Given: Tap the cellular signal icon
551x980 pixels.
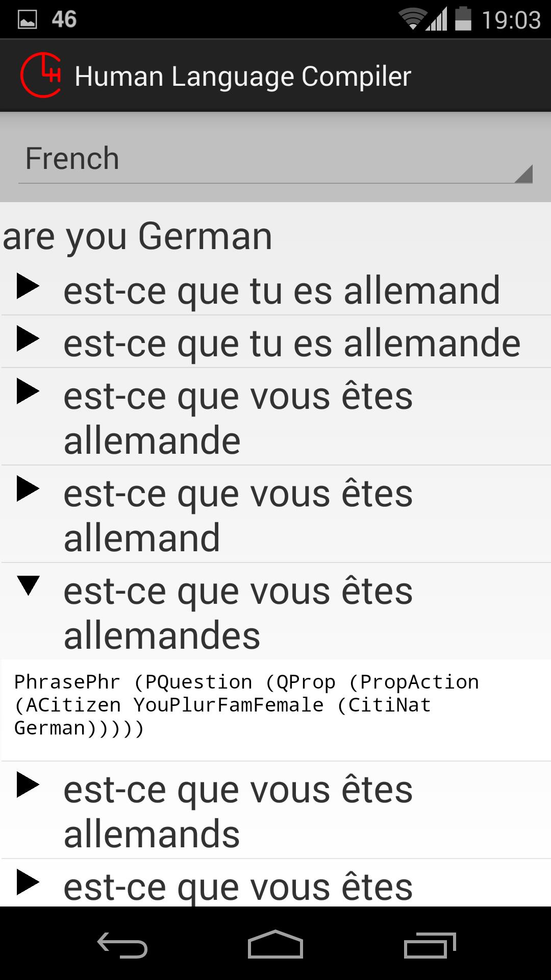Looking at the screenshot, I should [x=438, y=18].
